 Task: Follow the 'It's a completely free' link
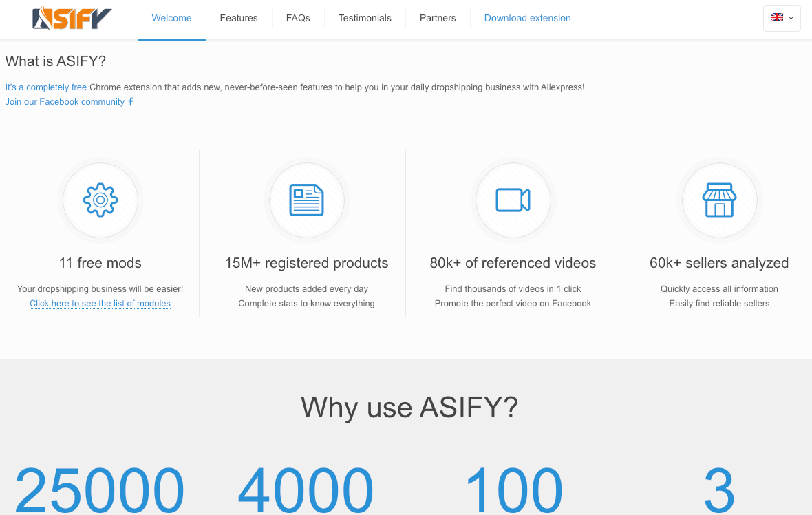[46, 87]
